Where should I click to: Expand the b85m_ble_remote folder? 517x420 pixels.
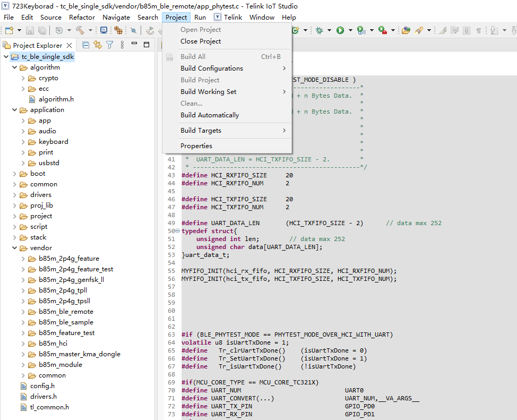point(23,312)
